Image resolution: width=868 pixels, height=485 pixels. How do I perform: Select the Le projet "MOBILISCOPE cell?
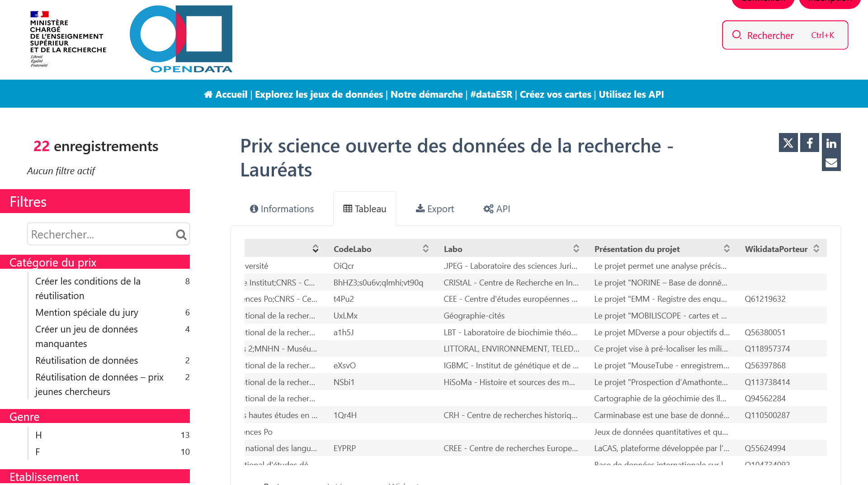click(x=660, y=315)
